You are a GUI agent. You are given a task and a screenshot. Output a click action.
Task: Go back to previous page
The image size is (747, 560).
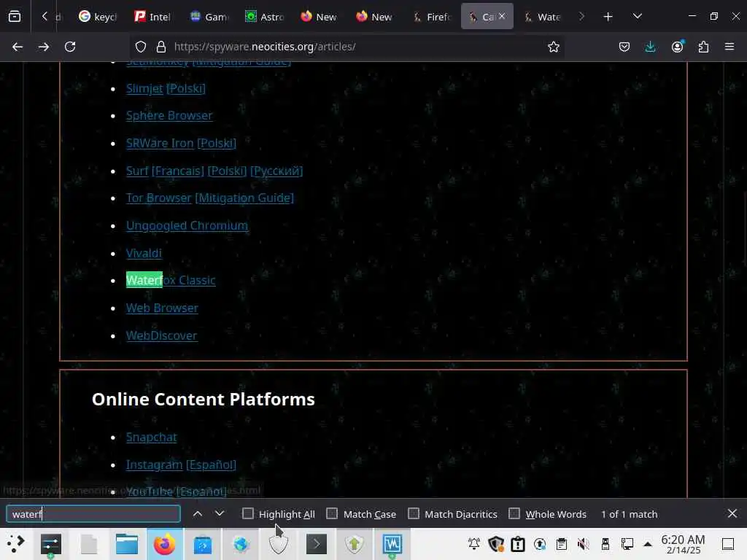tap(18, 47)
